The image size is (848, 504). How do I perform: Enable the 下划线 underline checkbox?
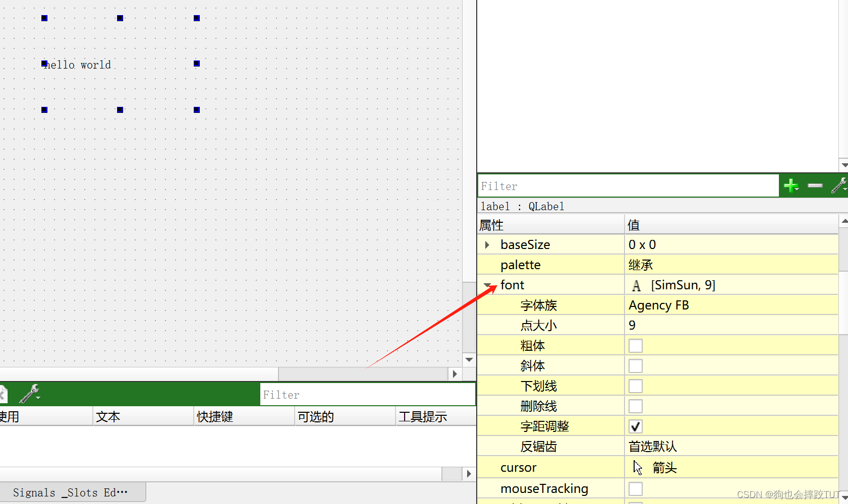point(636,386)
